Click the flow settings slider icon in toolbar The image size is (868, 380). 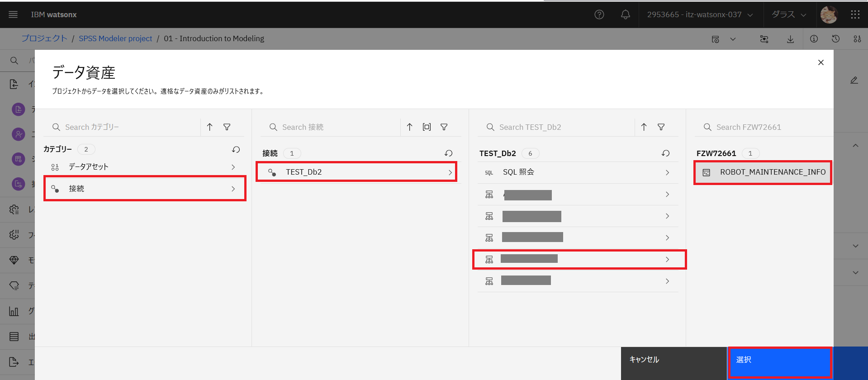click(x=764, y=39)
